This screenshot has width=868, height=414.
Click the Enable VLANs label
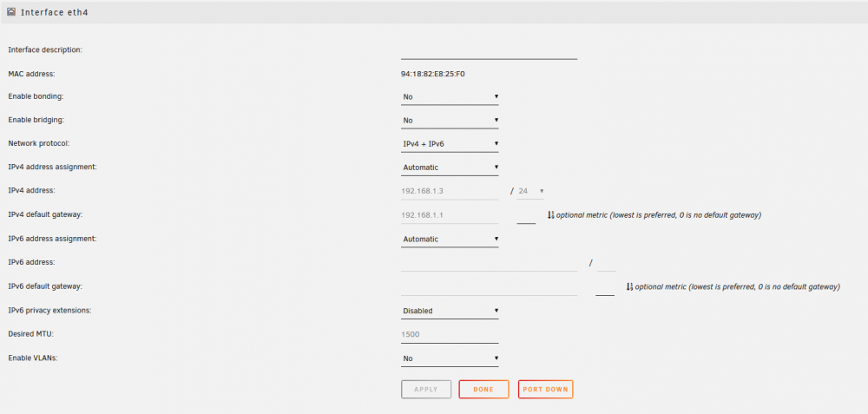[33, 358]
